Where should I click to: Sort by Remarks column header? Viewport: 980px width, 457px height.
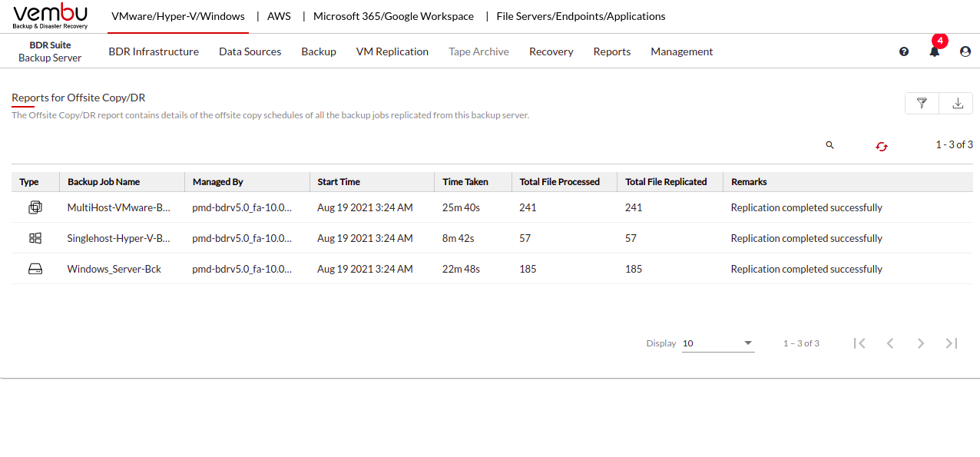tap(749, 182)
